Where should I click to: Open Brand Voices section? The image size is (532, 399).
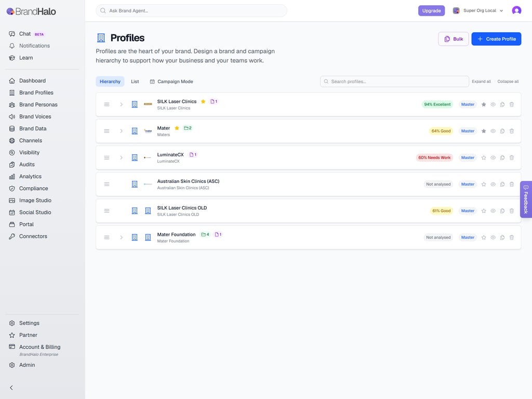tap(30, 116)
